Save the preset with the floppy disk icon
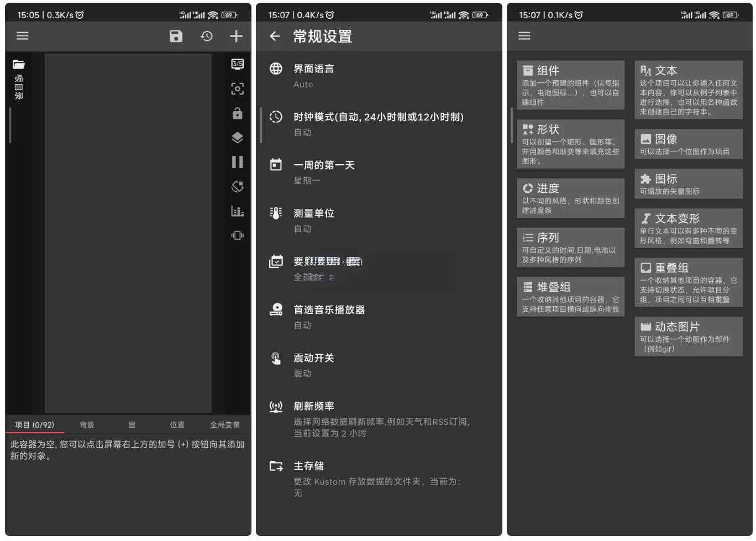Viewport: 756px width, 541px height. [x=176, y=36]
